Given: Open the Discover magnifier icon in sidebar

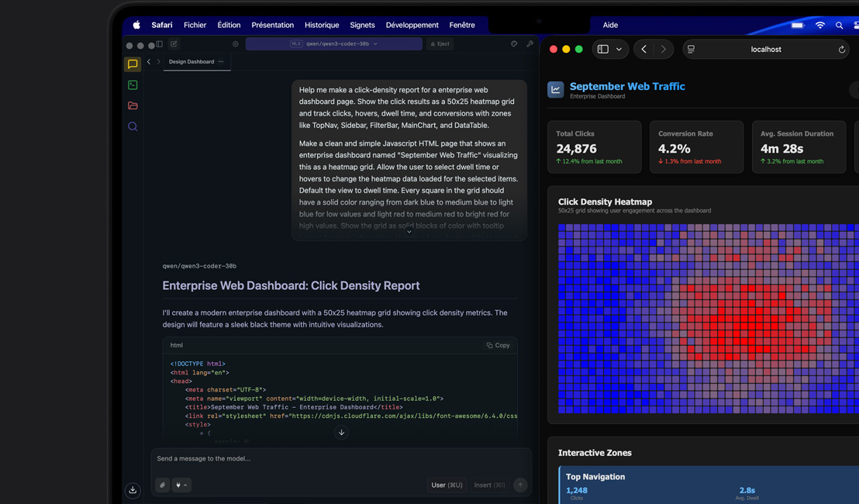Looking at the screenshot, I should pyautogui.click(x=133, y=126).
